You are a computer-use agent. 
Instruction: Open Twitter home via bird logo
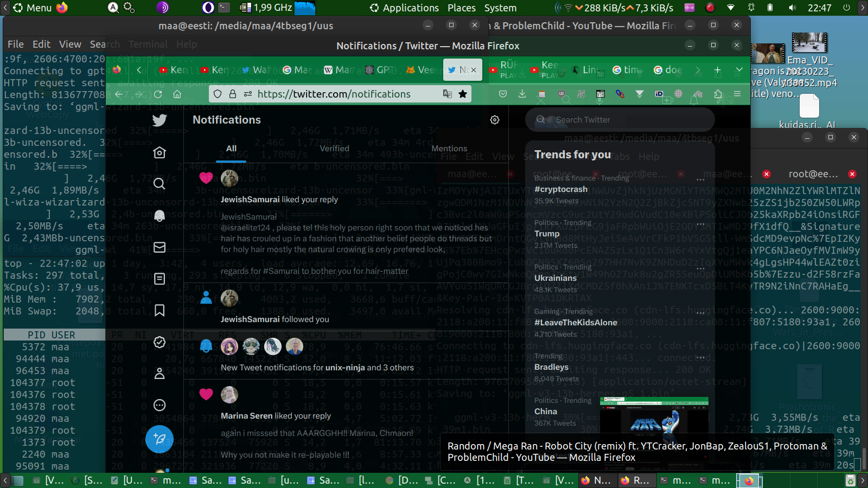coord(159,120)
